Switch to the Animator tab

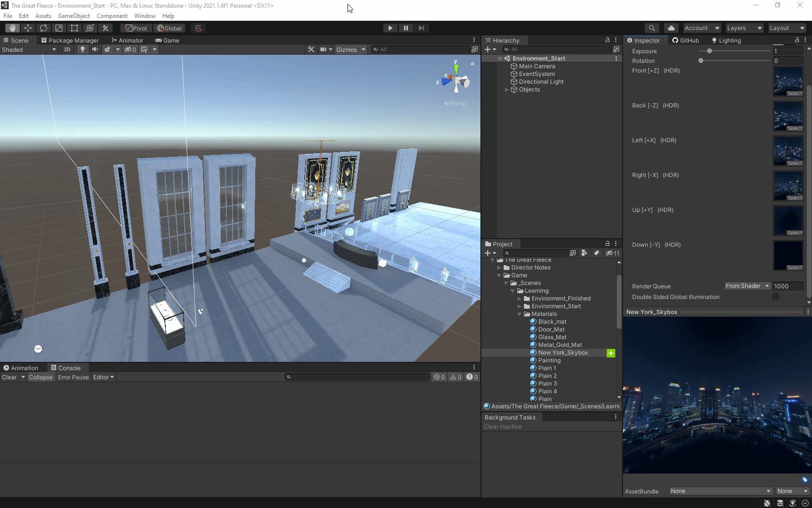127,40
